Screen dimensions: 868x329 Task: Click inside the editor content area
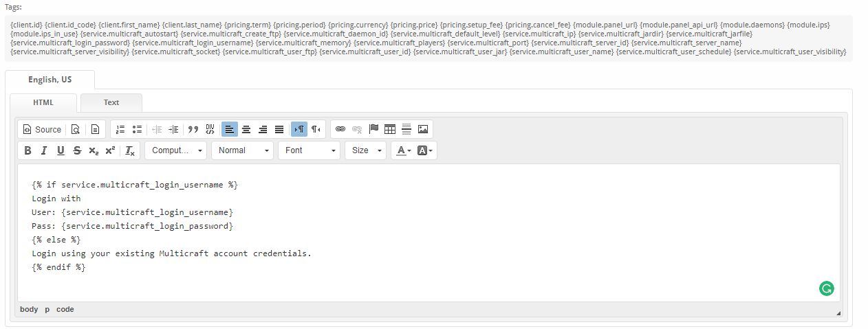tap(428, 232)
